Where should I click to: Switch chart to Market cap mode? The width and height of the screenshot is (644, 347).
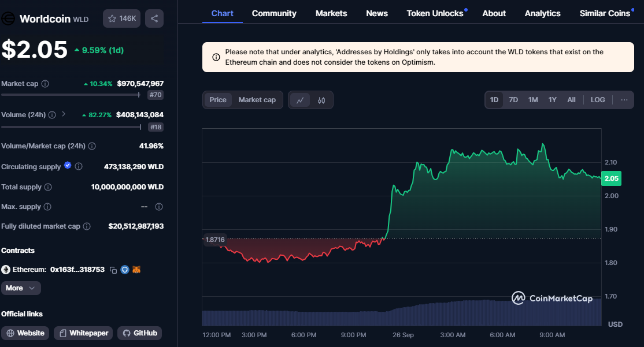point(257,100)
